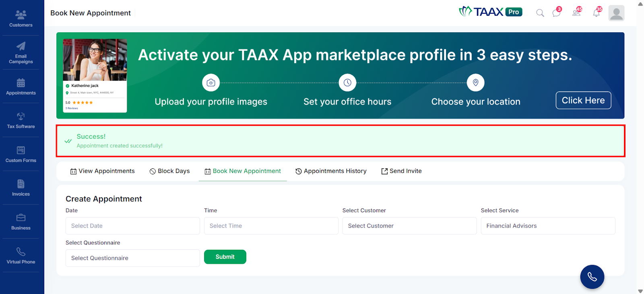The image size is (644, 294).
Task: Open Customers in the sidebar
Action: (x=21, y=19)
